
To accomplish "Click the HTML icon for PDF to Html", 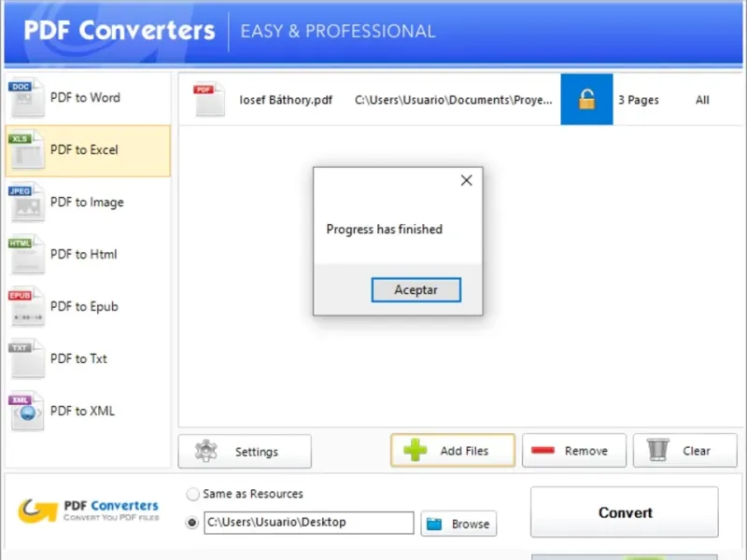I will 27,254.
